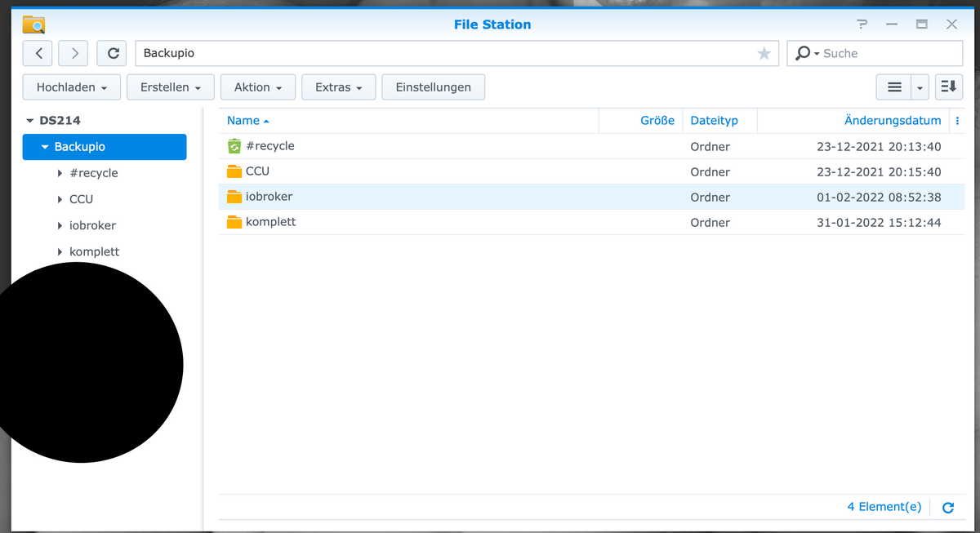
Task: Open the view mode dropdown arrow
Action: tap(920, 87)
